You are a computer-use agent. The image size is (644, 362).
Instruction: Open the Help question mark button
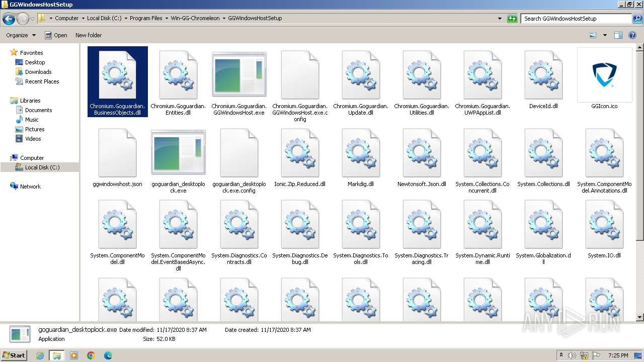(632, 35)
